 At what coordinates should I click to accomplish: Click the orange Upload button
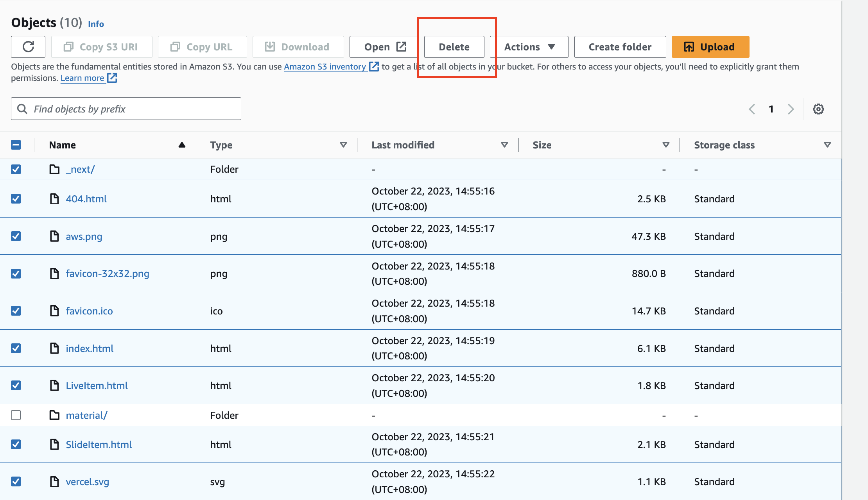[x=710, y=47]
